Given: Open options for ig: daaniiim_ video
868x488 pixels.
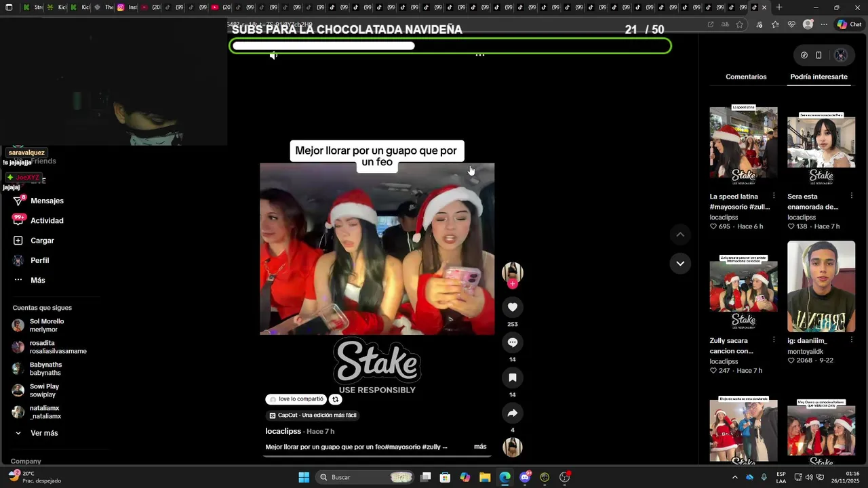Looking at the screenshot, I should (x=852, y=340).
